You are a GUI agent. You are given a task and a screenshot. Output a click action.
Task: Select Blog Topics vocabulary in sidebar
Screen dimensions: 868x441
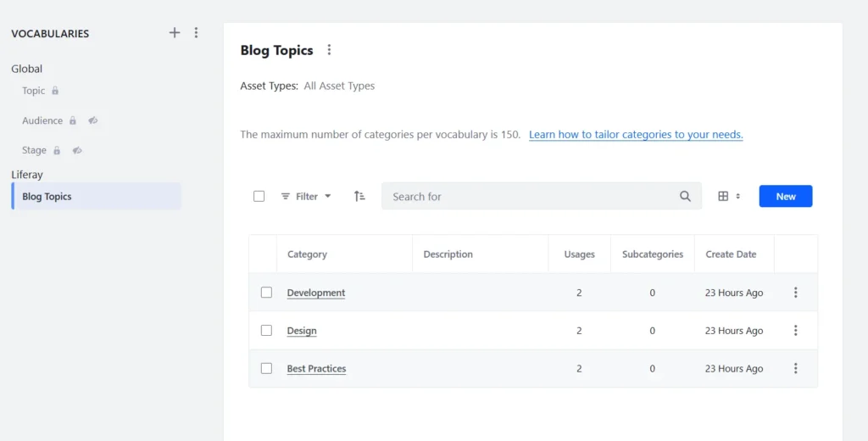click(47, 197)
